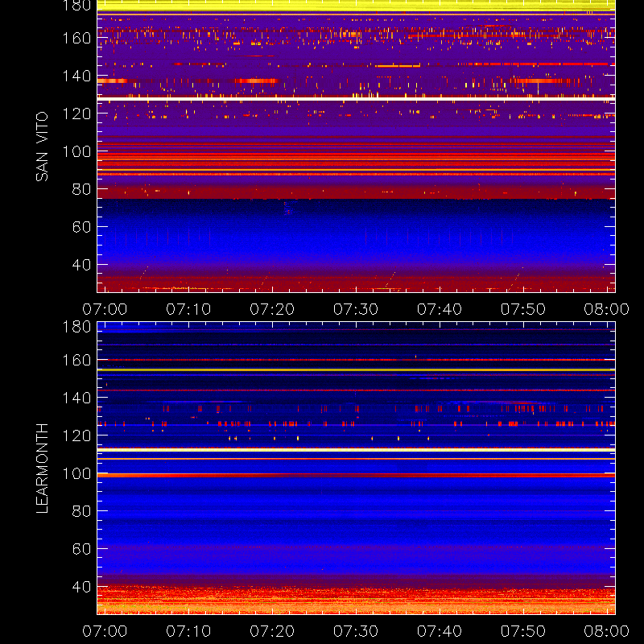Click 08:00 time label under San Vito plot
Image resolution: width=644 pixels, height=644 pixels.
tap(607, 309)
